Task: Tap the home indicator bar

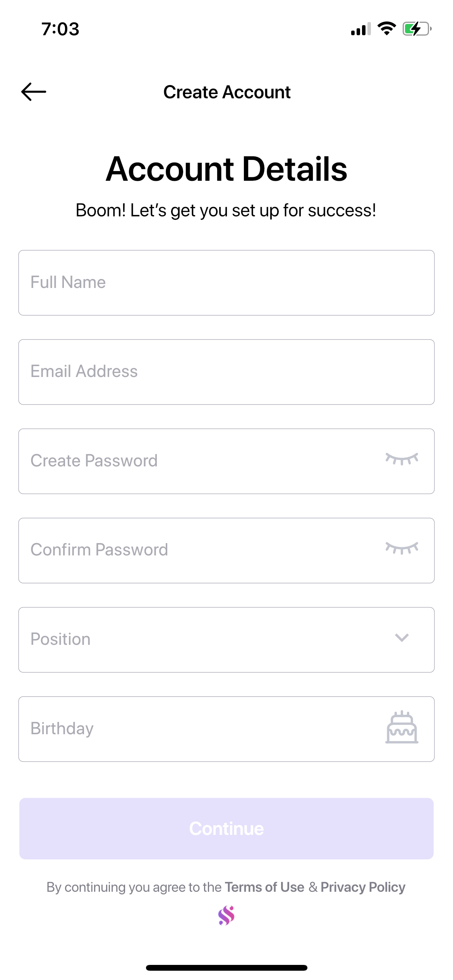Action: tap(226, 968)
